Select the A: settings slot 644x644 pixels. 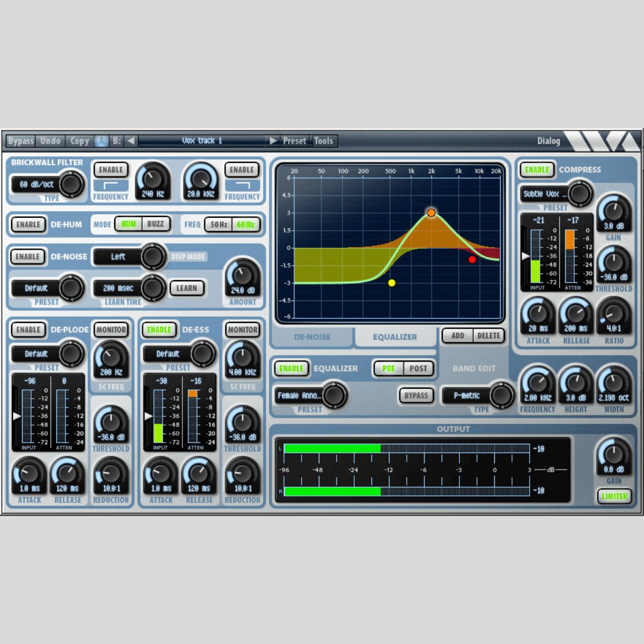pyautogui.click(x=101, y=141)
